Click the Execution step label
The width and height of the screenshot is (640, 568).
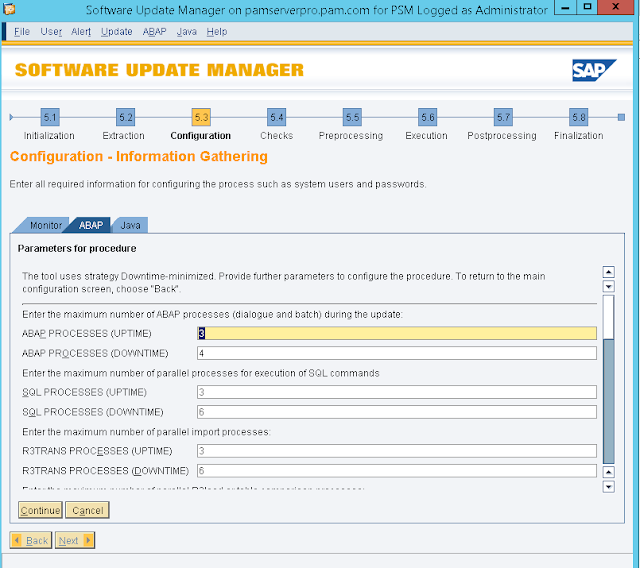pyautogui.click(x=427, y=136)
